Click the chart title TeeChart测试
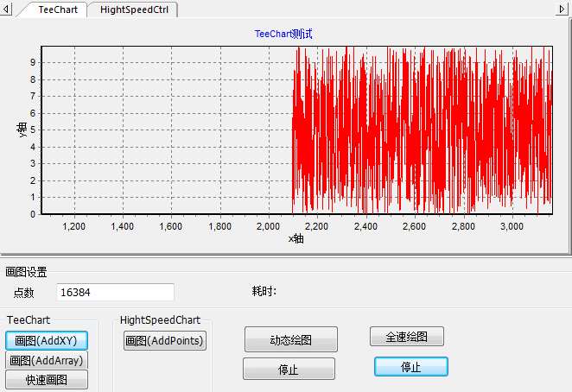The image size is (572, 392). coord(283,34)
